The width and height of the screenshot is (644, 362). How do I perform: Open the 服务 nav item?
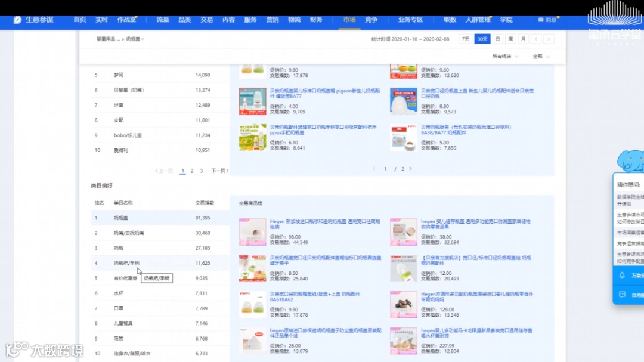[250, 20]
